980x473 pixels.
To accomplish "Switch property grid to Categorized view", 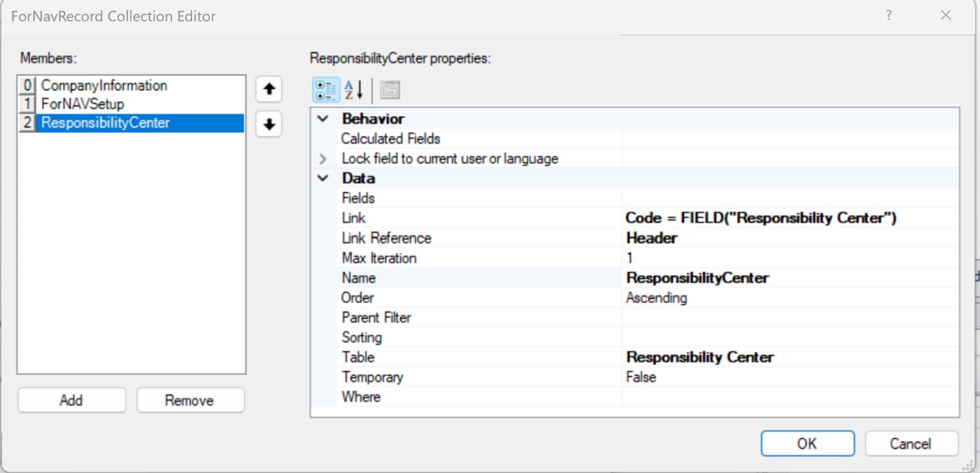I will pos(326,90).
